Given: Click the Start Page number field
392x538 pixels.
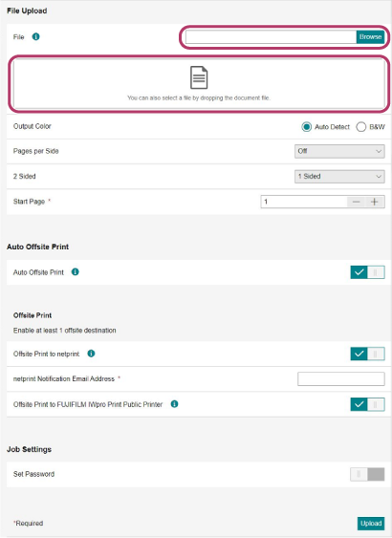Looking at the screenshot, I should point(304,202).
